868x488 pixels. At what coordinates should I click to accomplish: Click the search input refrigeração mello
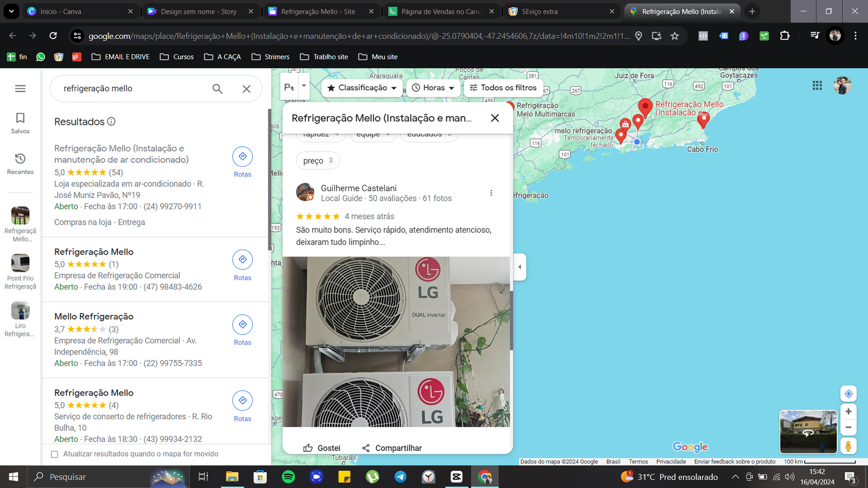point(133,88)
